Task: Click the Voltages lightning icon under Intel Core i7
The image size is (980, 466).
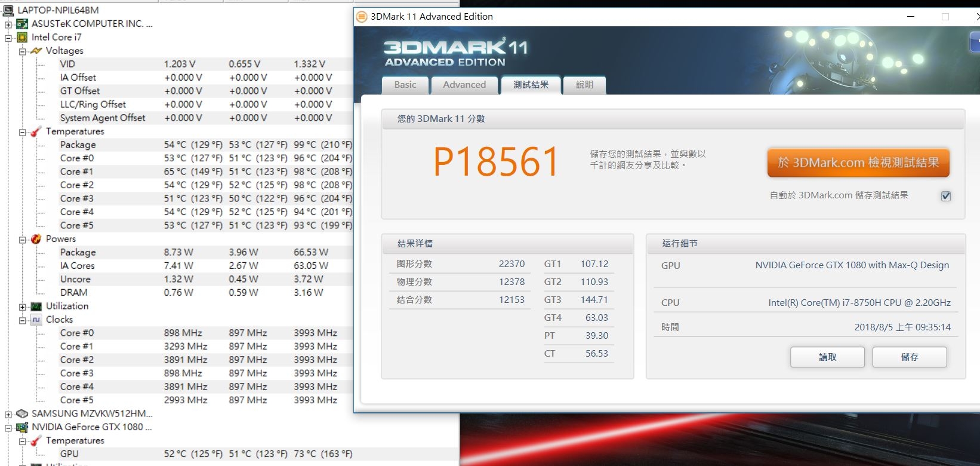Action: (x=36, y=51)
